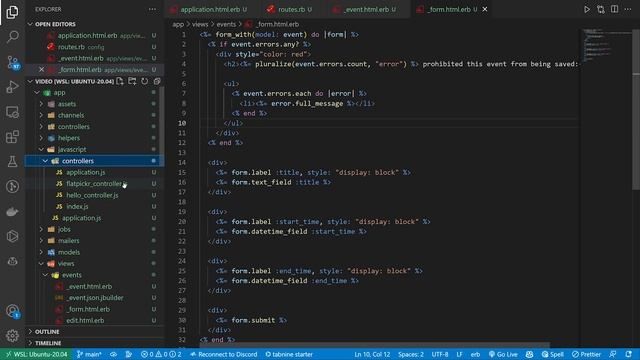Open changes compare icon in editor toolbar

coord(601,9)
